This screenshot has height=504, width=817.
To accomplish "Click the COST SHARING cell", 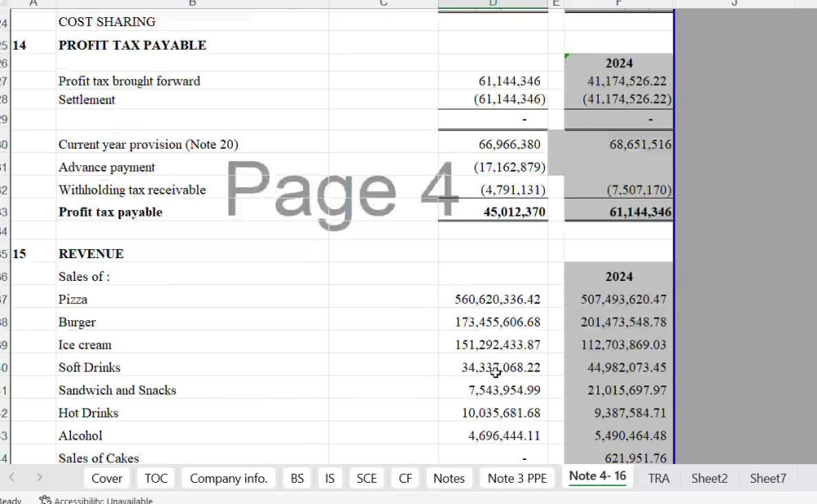I will 107,22.
